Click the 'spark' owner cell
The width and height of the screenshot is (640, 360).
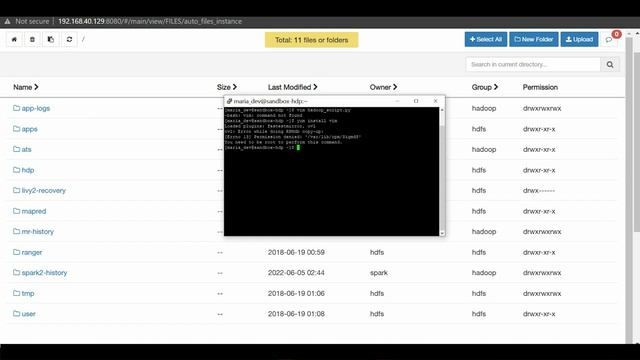(x=379, y=273)
